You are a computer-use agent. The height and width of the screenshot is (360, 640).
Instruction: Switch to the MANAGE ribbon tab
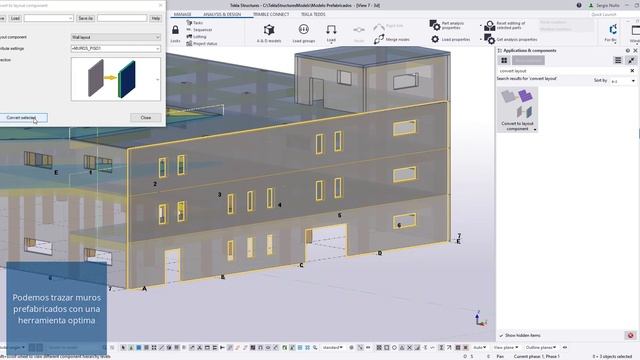(182, 14)
